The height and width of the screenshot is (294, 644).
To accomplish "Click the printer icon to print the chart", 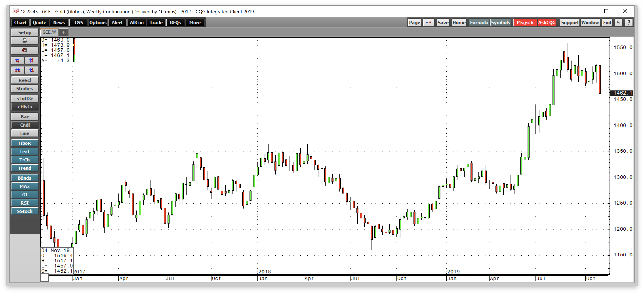I will pyautogui.click(x=24, y=40).
